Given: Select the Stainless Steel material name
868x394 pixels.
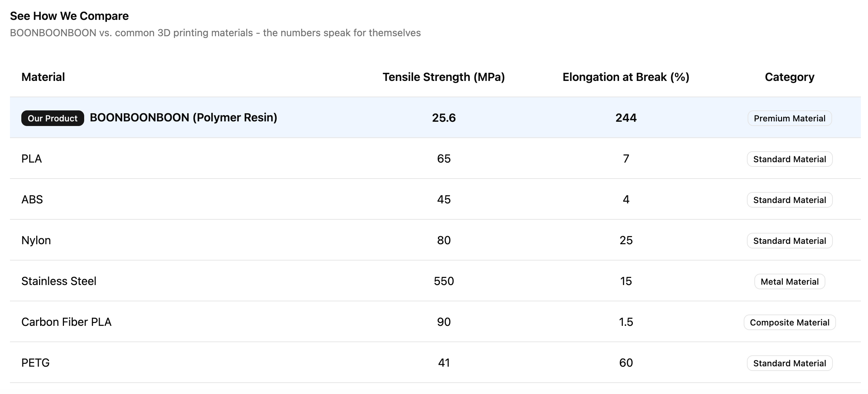Looking at the screenshot, I should click(x=59, y=281).
